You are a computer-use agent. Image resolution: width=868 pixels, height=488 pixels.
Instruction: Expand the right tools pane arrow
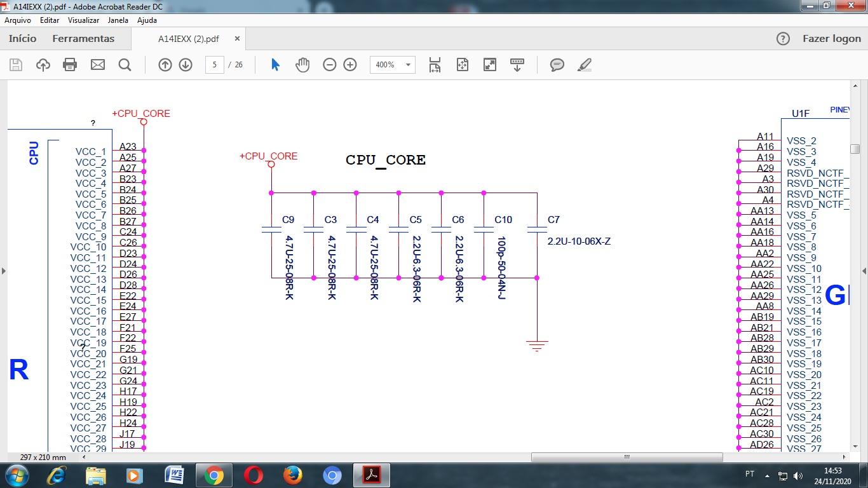(864, 271)
